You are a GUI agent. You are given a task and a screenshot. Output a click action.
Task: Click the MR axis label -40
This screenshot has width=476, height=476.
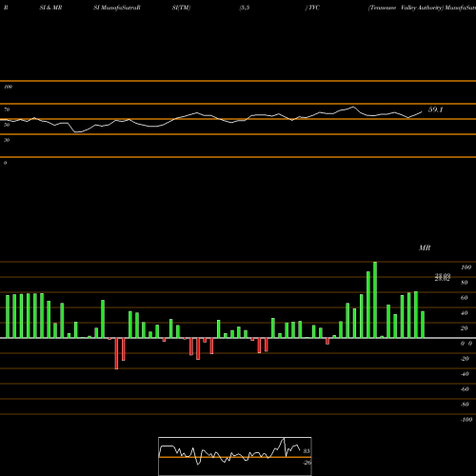pos(465,374)
